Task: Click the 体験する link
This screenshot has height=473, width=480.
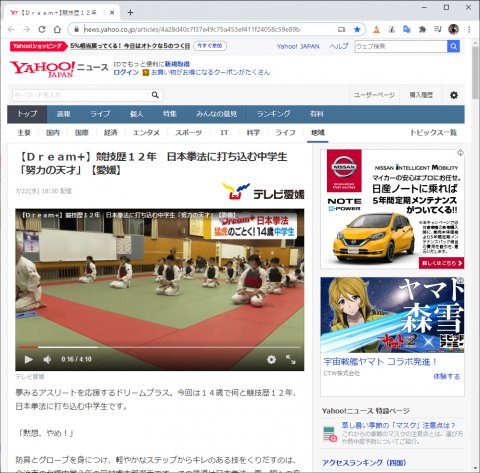Action: 446,377
